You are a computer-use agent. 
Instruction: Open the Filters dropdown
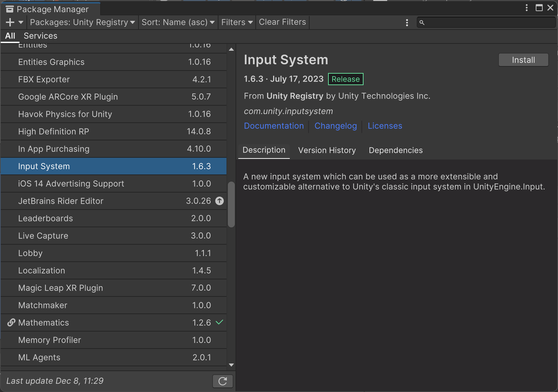(x=237, y=22)
